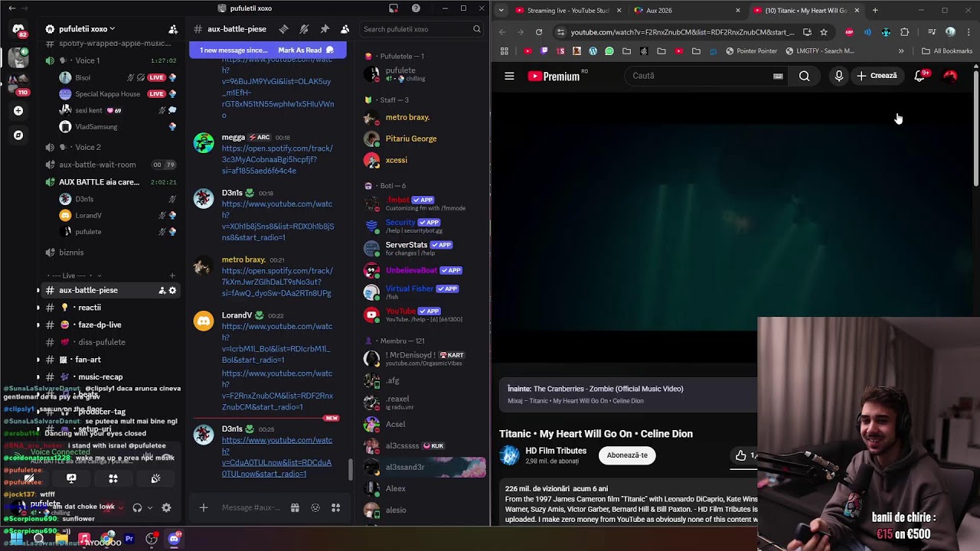Open the HD Film Tributes channel link

click(556, 451)
